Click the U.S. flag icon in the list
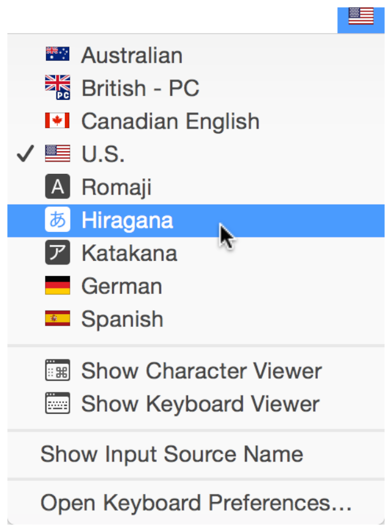Image resolution: width=392 pixels, height=532 pixels. (56, 154)
